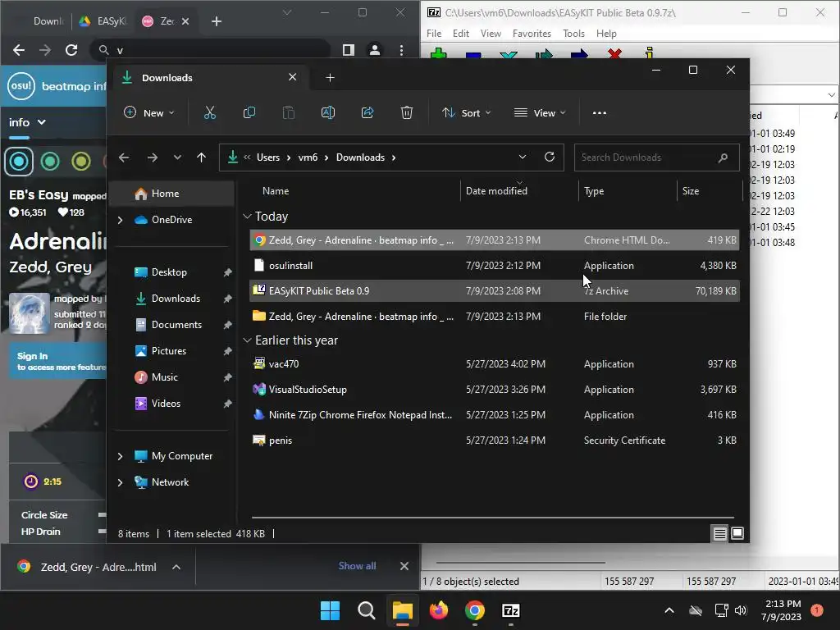Go up one folder level in Explorer
The height and width of the screenshot is (630, 840).
click(x=202, y=157)
